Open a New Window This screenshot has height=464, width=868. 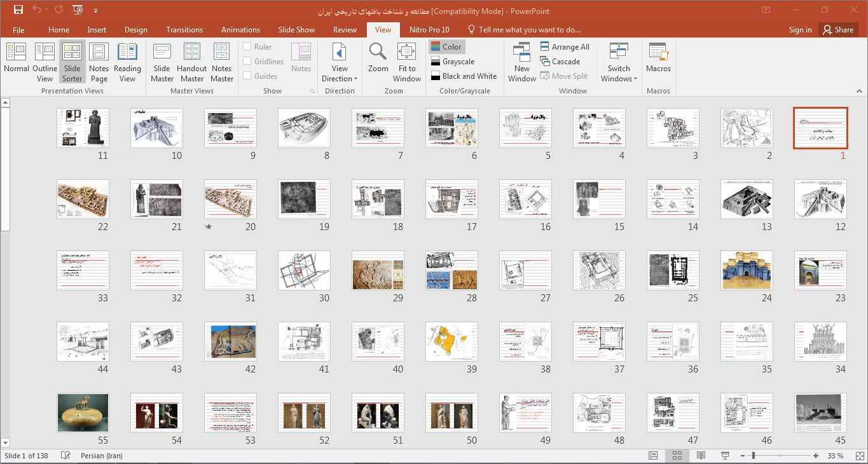521,62
